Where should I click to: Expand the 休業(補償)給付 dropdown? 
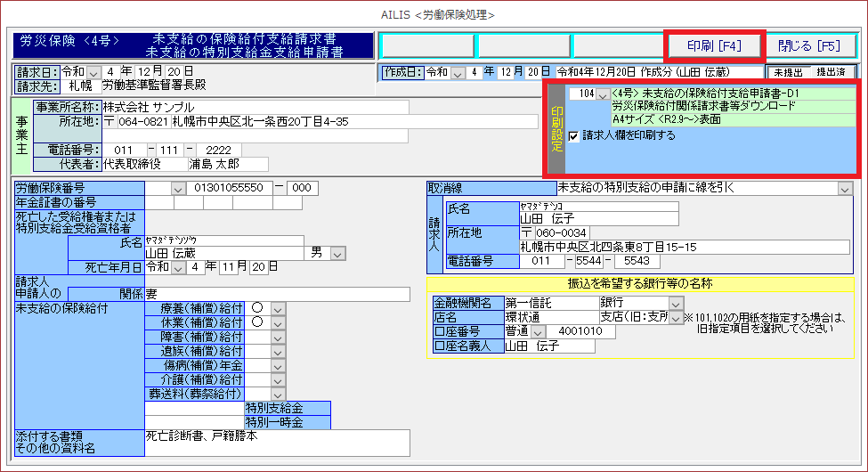click(x=278, y=322)
